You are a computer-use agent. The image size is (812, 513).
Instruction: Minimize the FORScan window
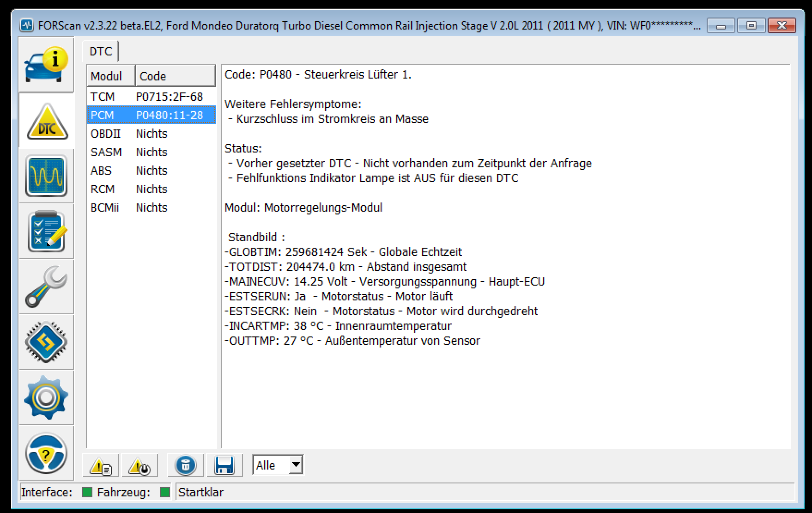point(721,25)
